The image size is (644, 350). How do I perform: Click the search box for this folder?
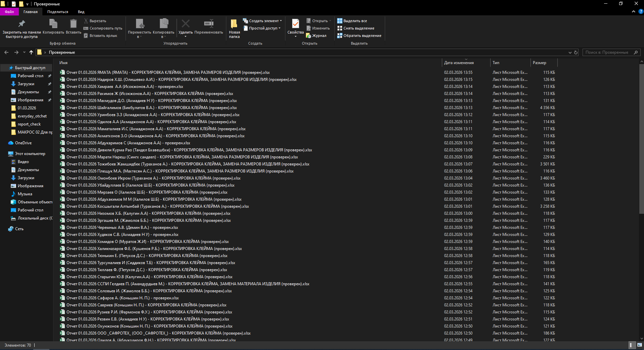607,52
